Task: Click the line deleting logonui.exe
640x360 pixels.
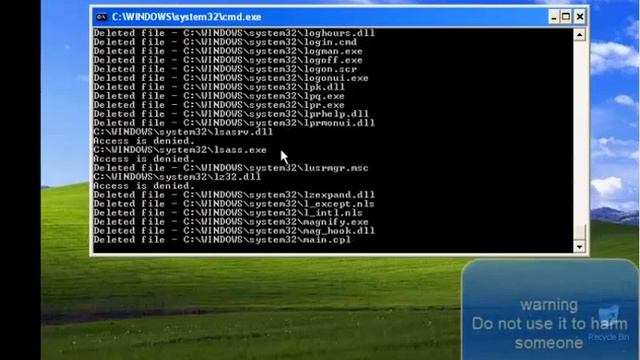Action: coord(231,78)
